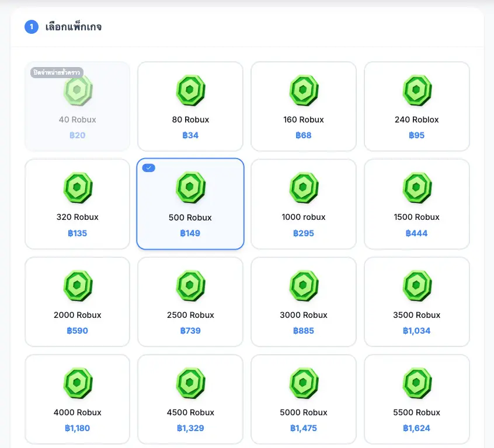This screenshot has height=448, width=494.
Task: Click the blue checkmark on the 500 Robux card
Action: pos(148,168)
